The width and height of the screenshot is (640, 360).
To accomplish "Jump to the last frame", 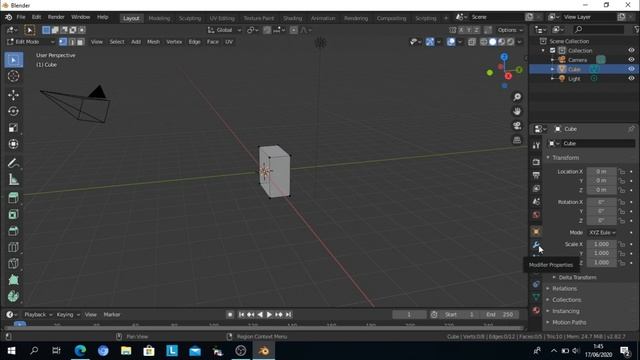I will tap(288, 315).
